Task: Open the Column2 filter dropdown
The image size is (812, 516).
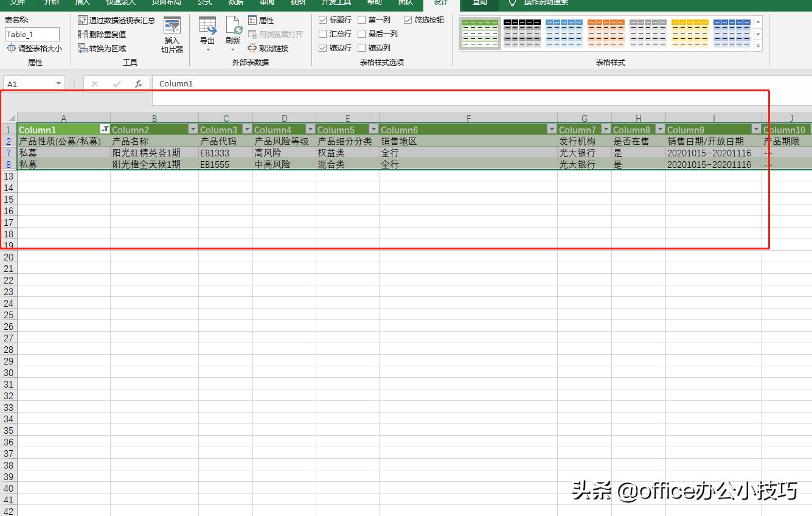Action: click(193, 129)
